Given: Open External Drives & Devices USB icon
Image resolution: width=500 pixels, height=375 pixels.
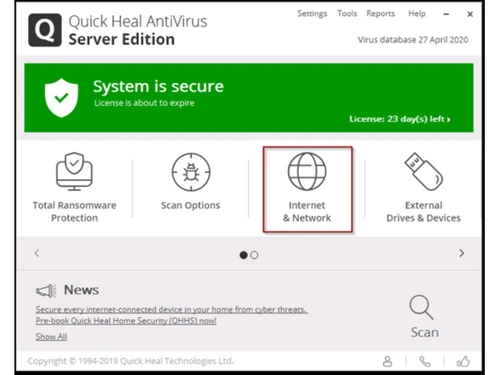Looking at the screenshot, I should coord(424,171).
